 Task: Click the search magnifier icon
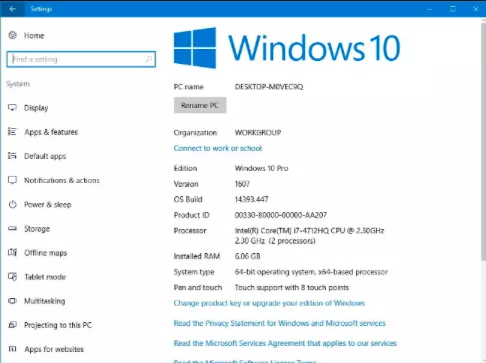tap(149, 59)
